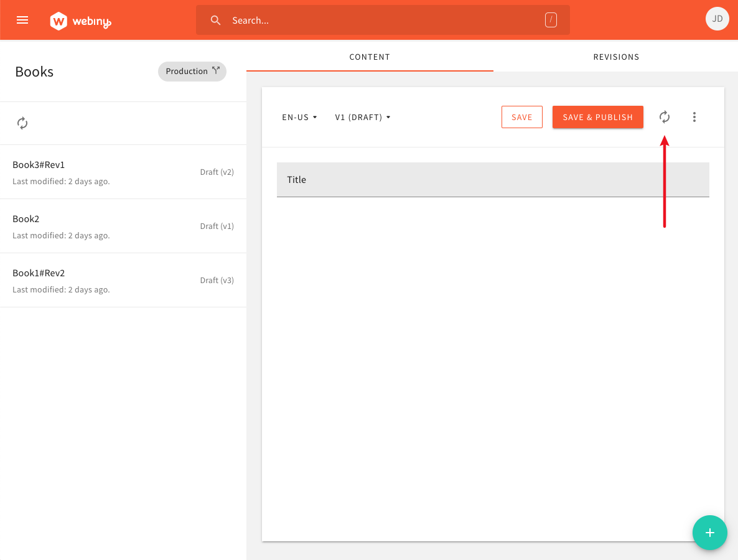Click the green plus add button
The image size is (738, 560).
point(709,533)
